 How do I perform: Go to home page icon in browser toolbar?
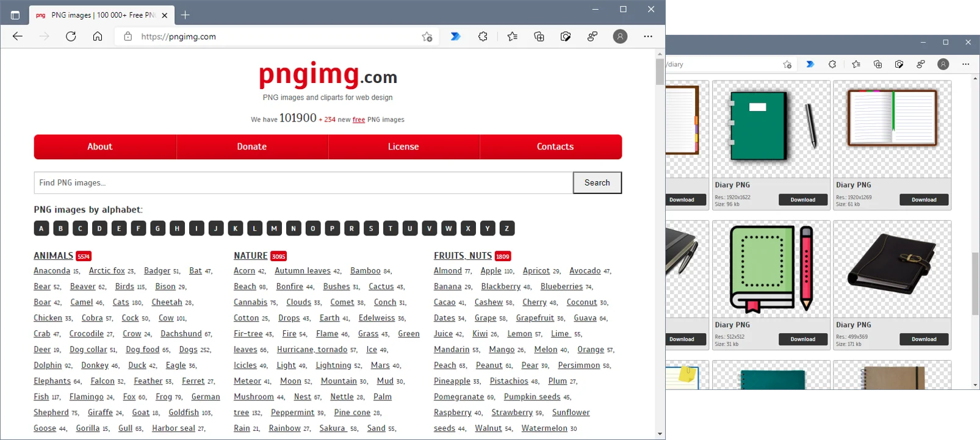[x=98, y=37]
